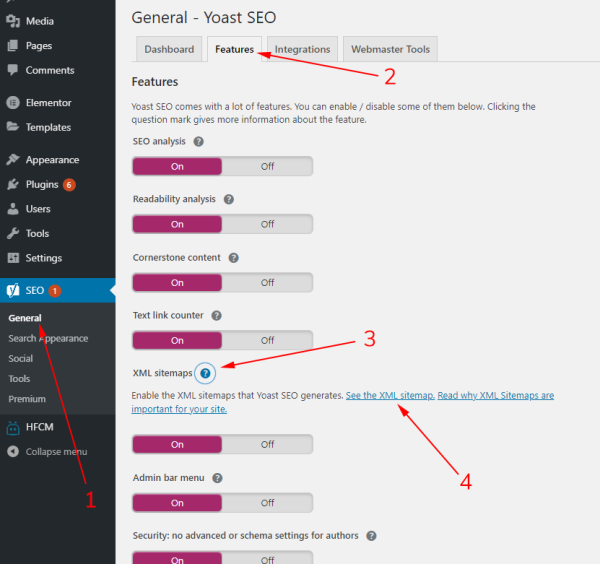The image size is (600, 564).
Task: Click the Media sidebar icon
Action: click(x=13, y=21)
